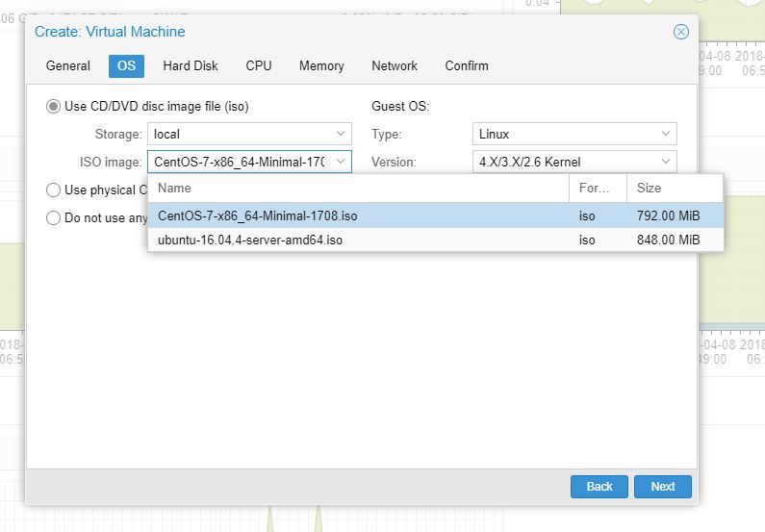Select 'Use physical CD/DVD drive' radio button
Screen dimensions: 765x532
(54, 190)
